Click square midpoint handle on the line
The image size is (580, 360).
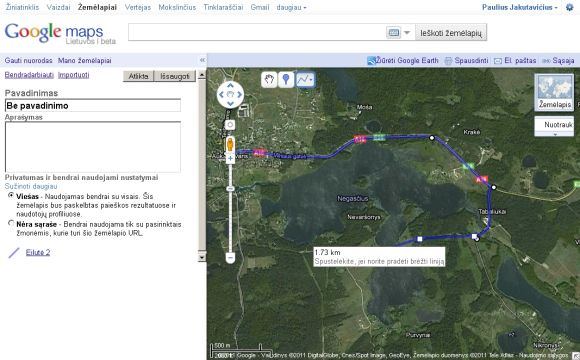point(419,239)
